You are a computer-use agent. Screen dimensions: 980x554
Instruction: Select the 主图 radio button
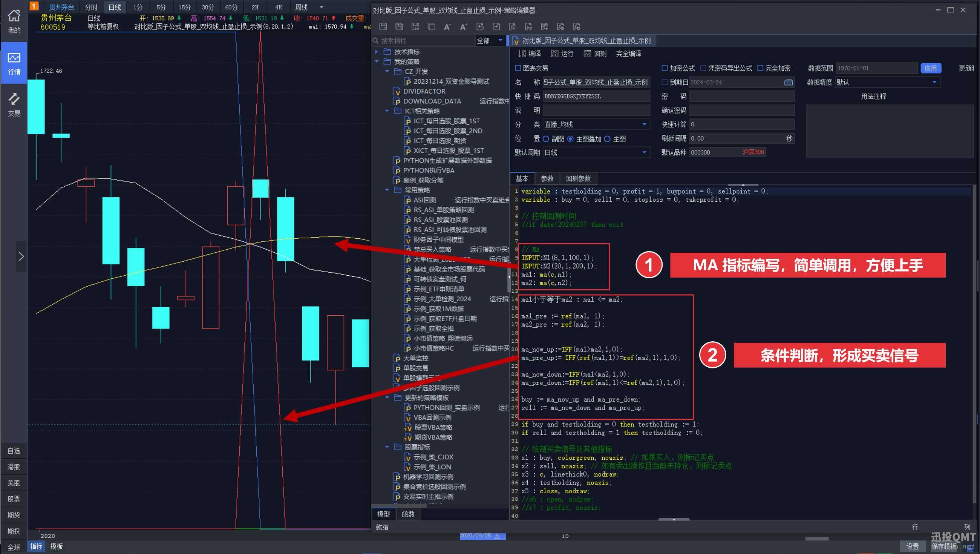pyautogui.click(x=607, y=139)
